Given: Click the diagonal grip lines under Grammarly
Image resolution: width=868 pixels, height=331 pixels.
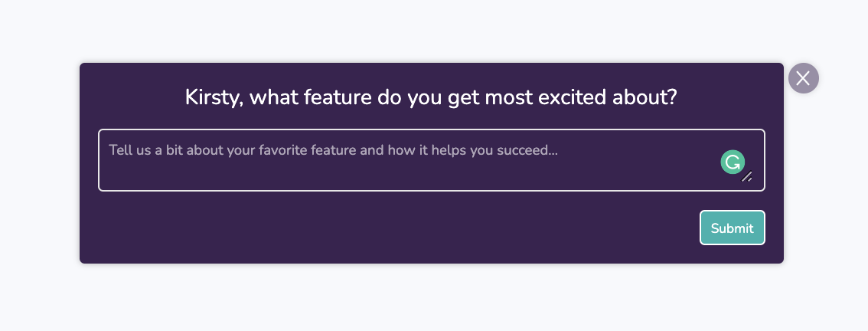Looking at the screenshot, I should 747,177.
